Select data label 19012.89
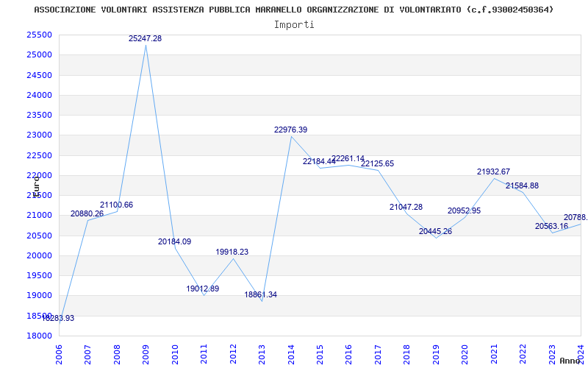This screenshot has height=368, width=588. coord(203,289)
